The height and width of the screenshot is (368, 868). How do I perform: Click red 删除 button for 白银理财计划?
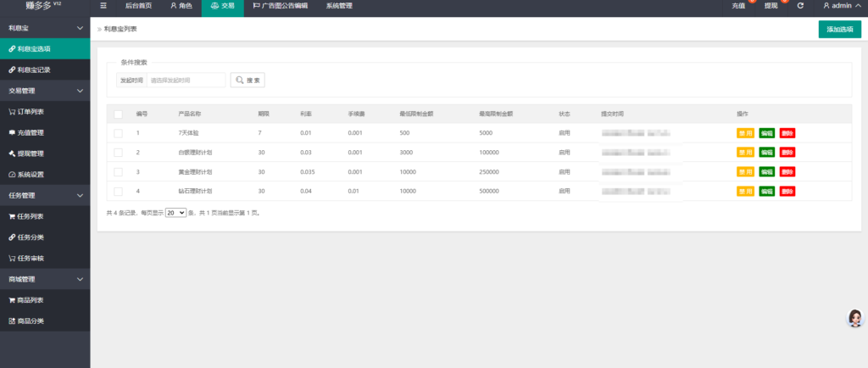(x=787, y=153)
